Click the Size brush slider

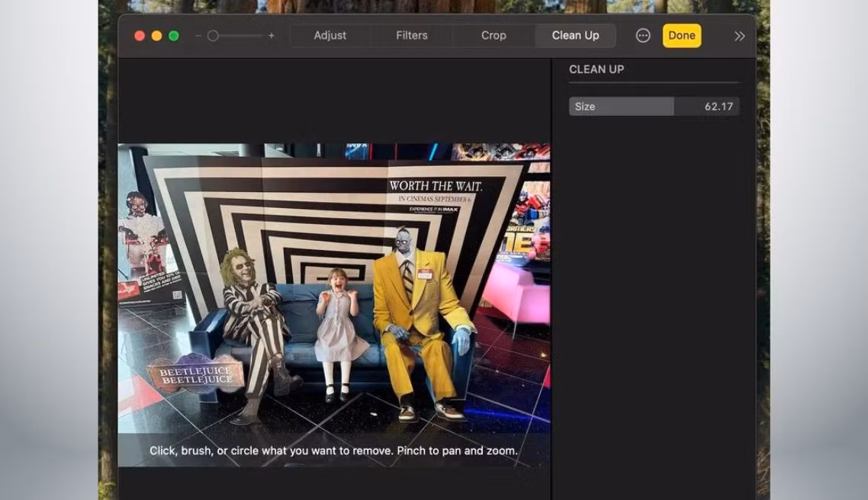(654, 106)
